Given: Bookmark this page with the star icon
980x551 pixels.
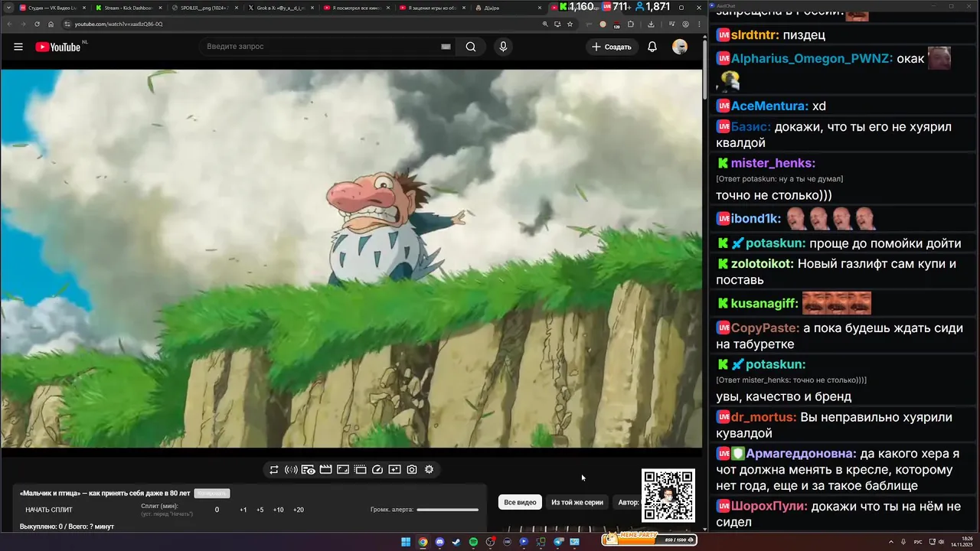Looking at the screenshot, I should coord(570,24).
